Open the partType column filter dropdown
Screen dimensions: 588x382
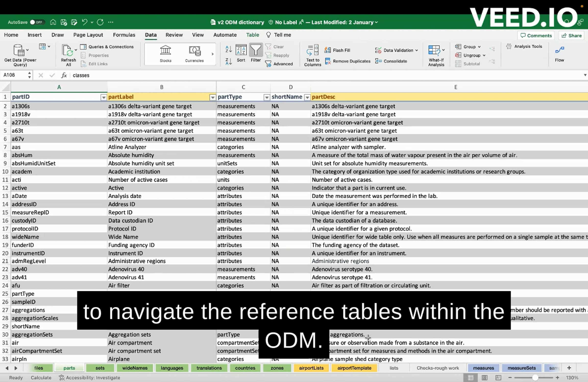coord(267,97)
